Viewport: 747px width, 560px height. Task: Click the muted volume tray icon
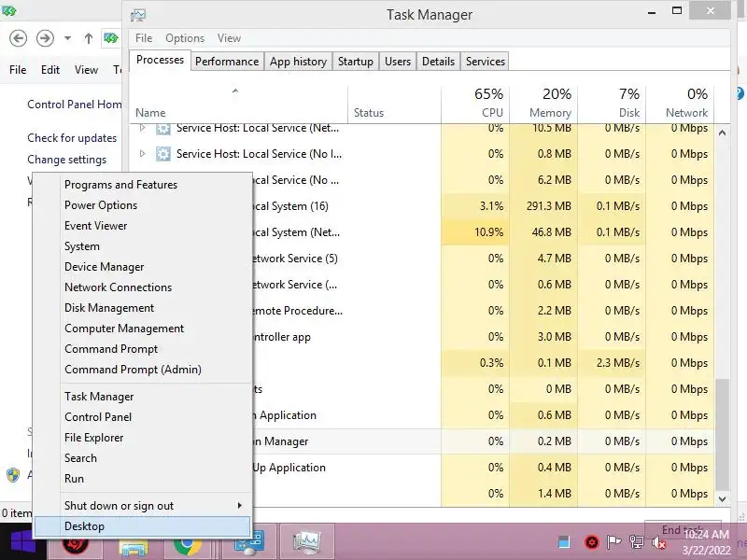[x=659, y=542]
